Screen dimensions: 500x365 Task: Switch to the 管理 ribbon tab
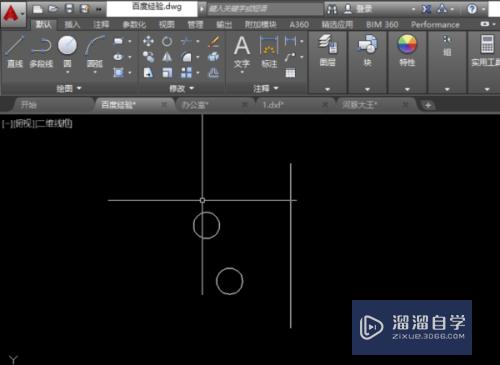195,24
